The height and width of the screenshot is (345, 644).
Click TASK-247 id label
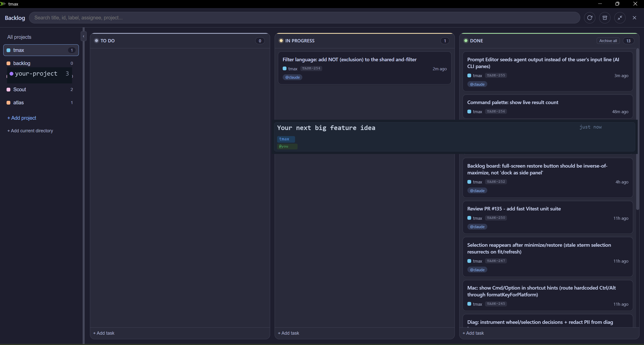pyautogui.click(x=496, y=261)
